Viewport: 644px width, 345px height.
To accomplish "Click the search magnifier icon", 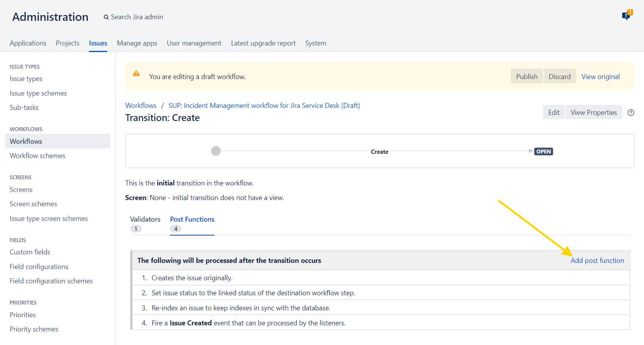I will 106,17.
